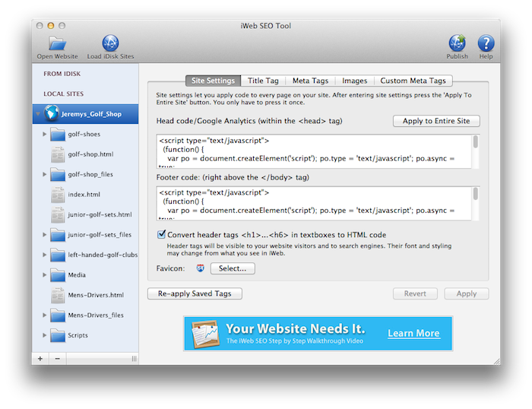Click golf-shop_files folder icon
532x409 pixels.
(58, 174)
